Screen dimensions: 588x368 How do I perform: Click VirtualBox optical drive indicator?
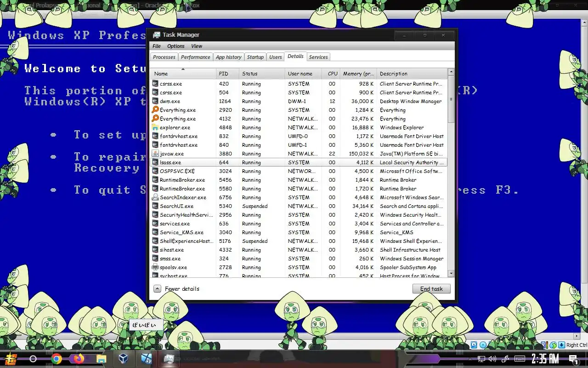pyautogui.click(x=483, y=345)
